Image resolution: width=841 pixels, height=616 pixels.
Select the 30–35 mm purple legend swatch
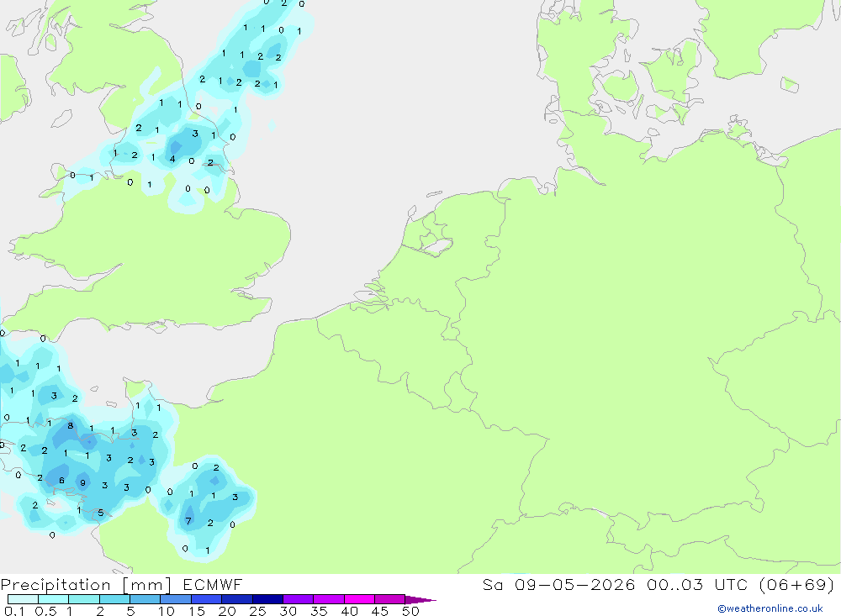click(x=299, y=599)
